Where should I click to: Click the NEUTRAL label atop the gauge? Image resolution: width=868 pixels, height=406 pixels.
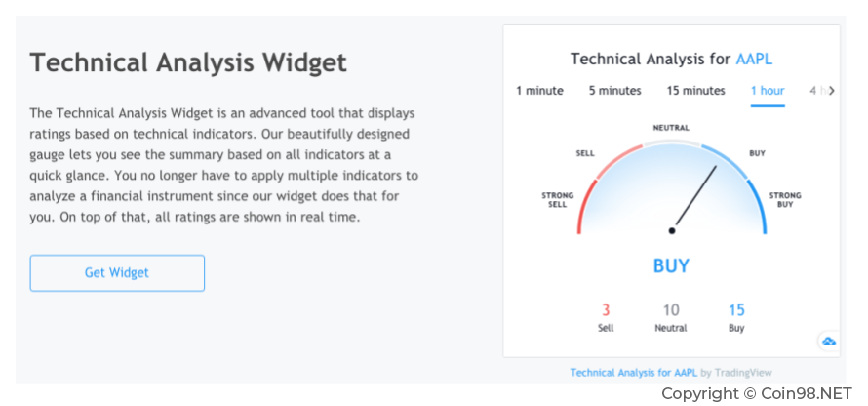point(671,128)
